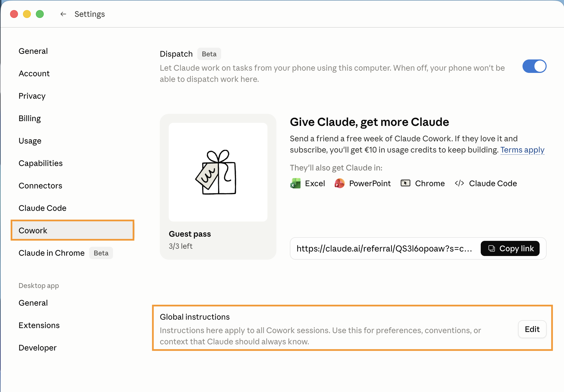The height and width of the screenshot is (392, 564).
Task: Click the PowerPoint app icon
Action: [339, 183]
